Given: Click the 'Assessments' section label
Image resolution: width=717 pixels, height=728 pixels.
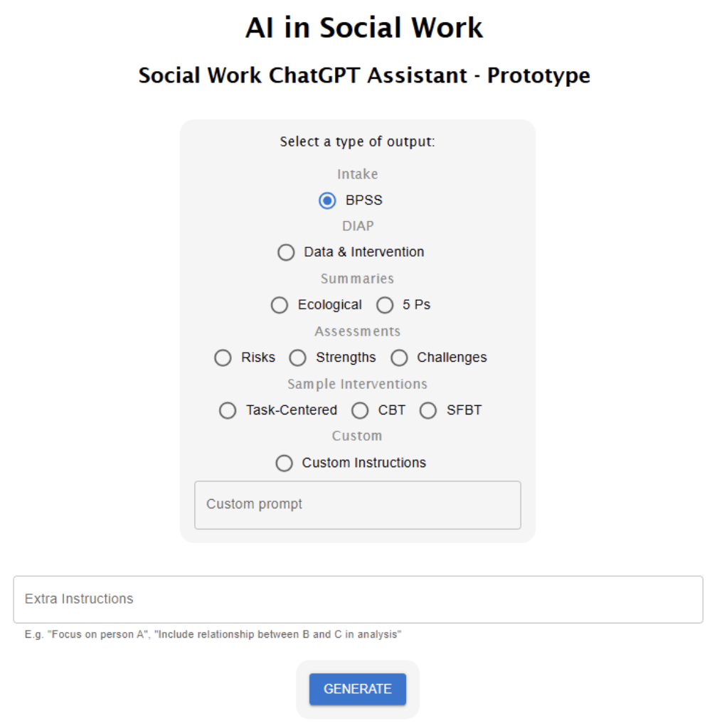Looking at the screenshot, I should point(357,331).
